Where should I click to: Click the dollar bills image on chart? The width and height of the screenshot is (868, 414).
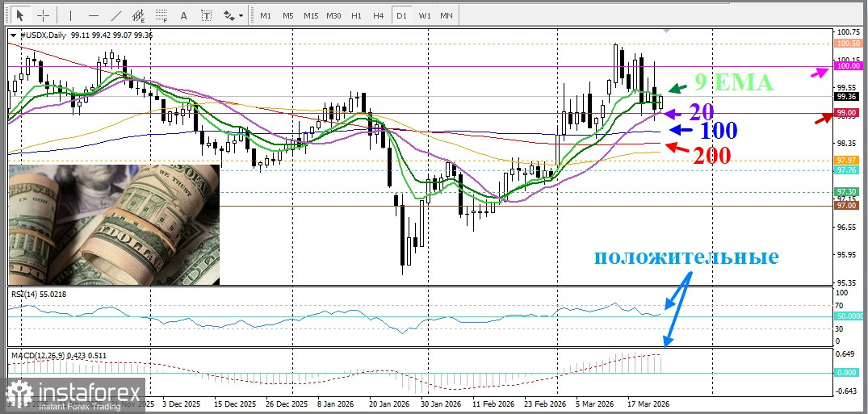click(x=113, y=224)
